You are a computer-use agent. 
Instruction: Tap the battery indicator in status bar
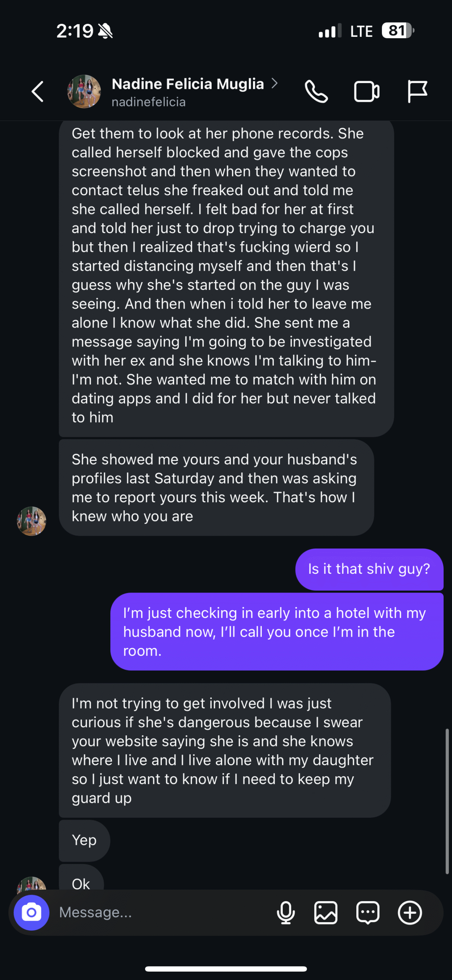point(398,31)
